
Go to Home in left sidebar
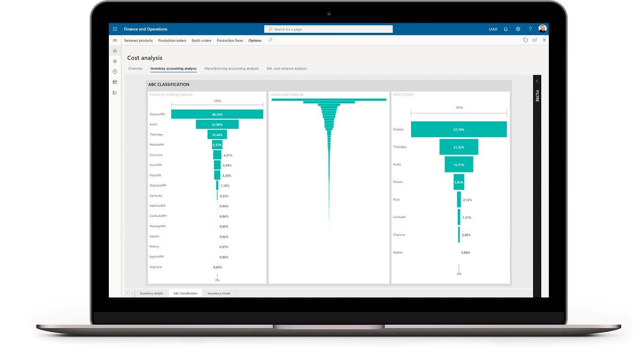(x=115, y=51)
